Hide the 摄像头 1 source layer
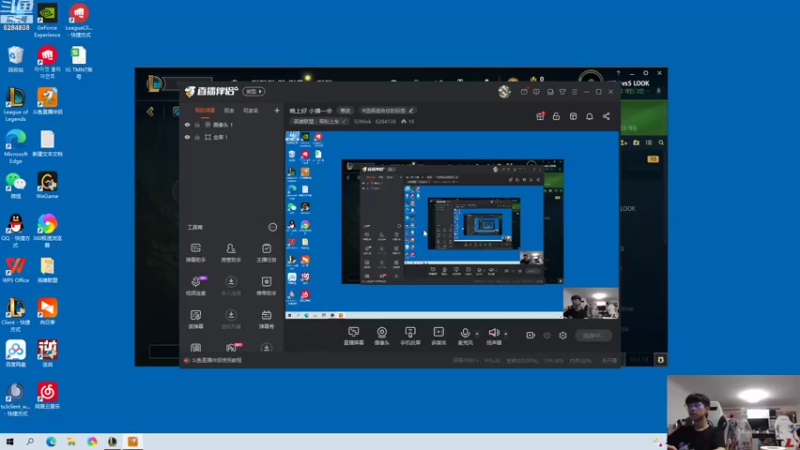The width and height of the screenshot is (800, 450). point(187,124)
